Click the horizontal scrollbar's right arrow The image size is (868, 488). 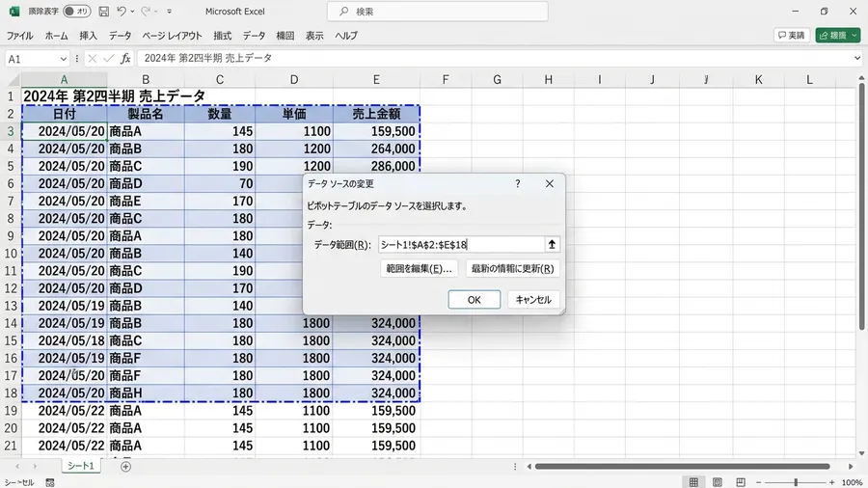(x=851, y=467)
